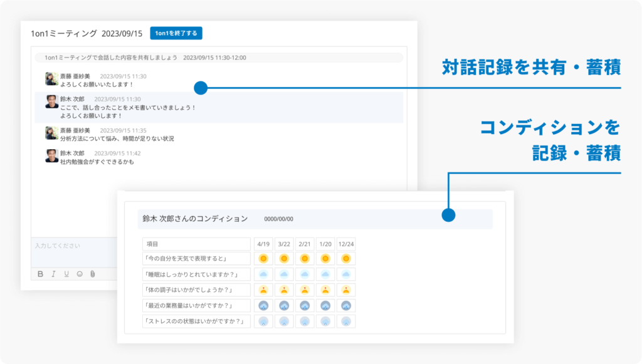Select cloud icon under 3/22 sleep row
Screen dimensions: 642x364
[284, 274]
